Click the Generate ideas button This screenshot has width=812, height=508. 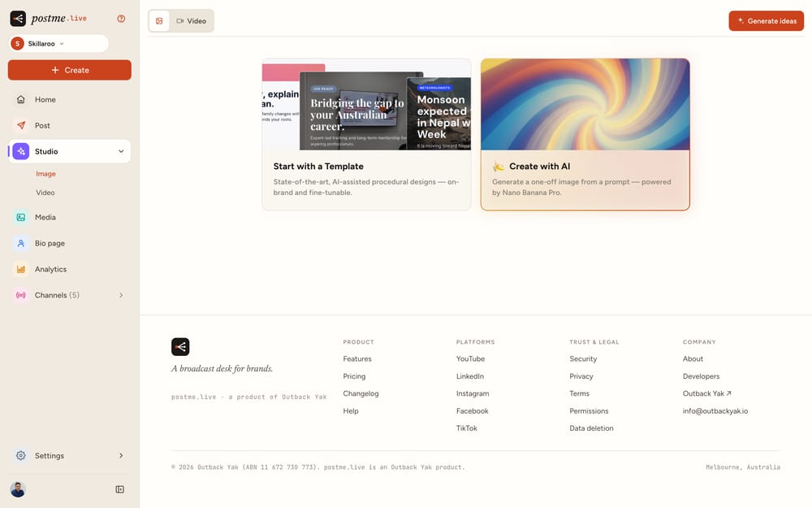766,21
